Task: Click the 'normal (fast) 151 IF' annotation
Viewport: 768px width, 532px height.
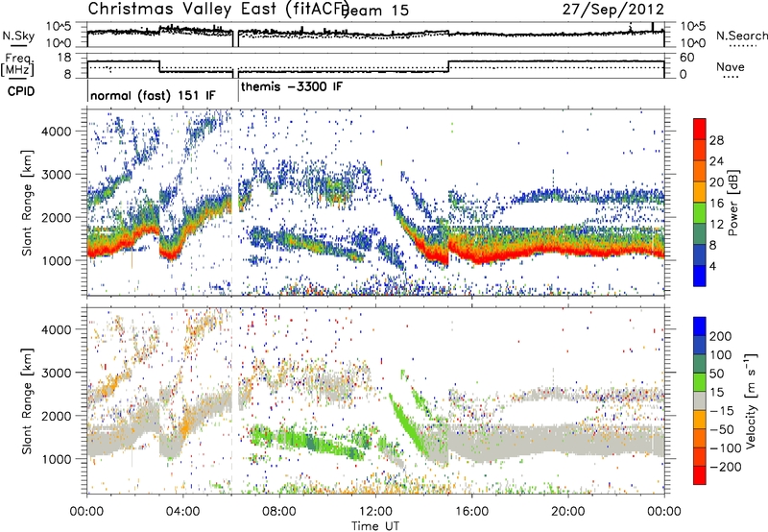Action: point(153,96)
